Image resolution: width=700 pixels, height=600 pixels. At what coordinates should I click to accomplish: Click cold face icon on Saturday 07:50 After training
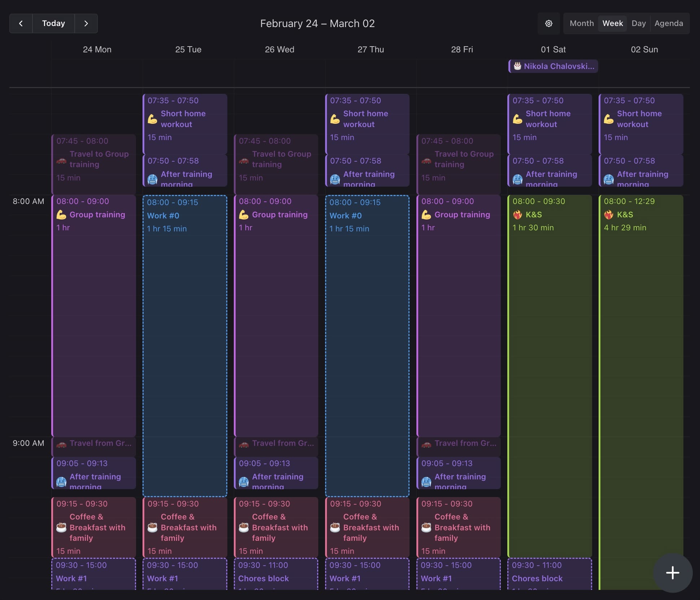pyautogui.click(x=517, y=179)
